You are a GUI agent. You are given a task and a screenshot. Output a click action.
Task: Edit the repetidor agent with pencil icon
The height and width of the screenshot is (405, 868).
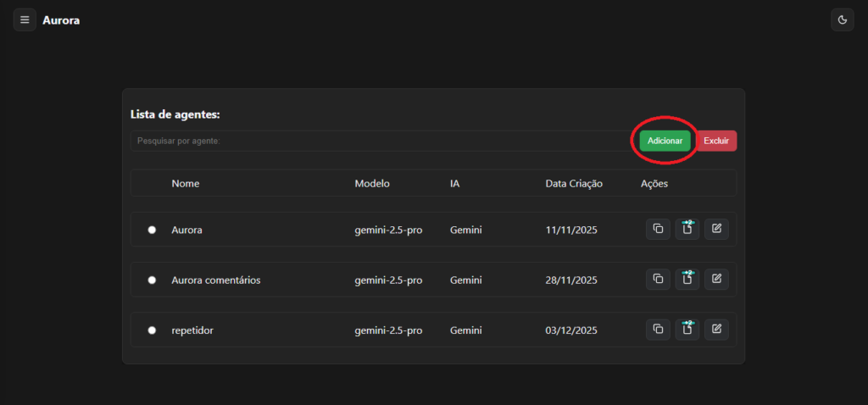pyautogui.click(x=716, y=330)
